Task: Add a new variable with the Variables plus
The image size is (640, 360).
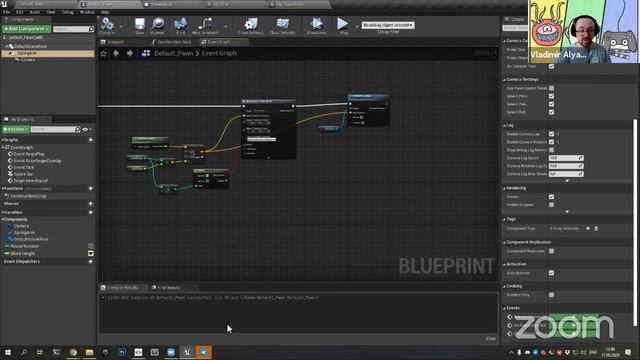Action: pos(91,213)
